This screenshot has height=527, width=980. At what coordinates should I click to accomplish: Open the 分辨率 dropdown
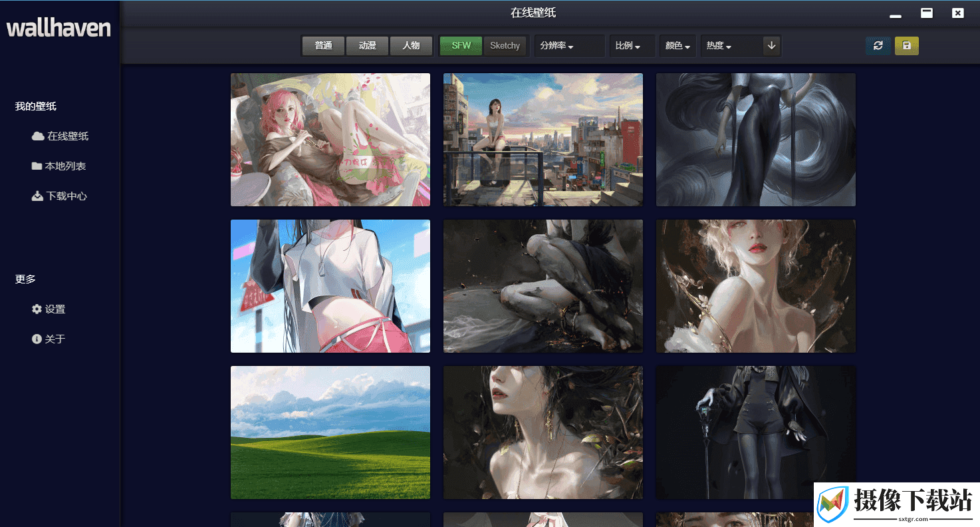(570, 46)
